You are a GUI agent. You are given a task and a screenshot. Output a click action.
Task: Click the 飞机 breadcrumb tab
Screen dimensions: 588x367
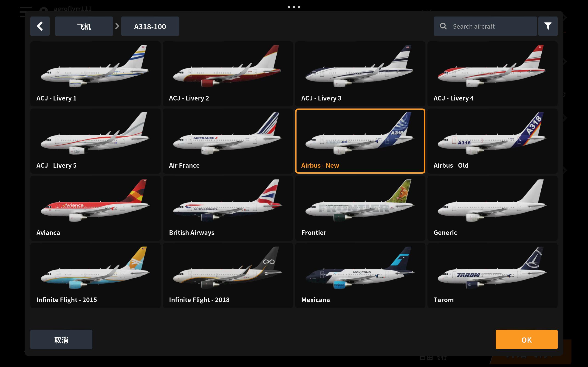click(x=84, y=26)
